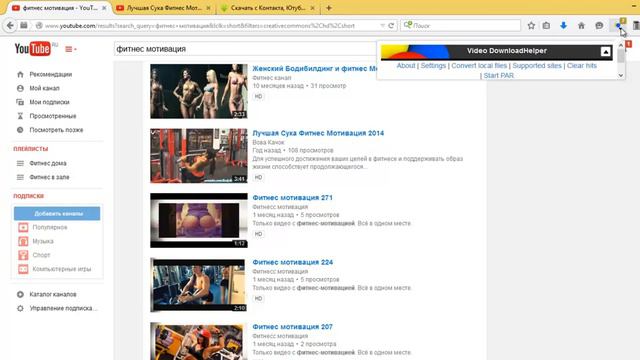Click the browser search box Поиск
Image resolution: width=640 pixels, height=360 pixels.
460,25
